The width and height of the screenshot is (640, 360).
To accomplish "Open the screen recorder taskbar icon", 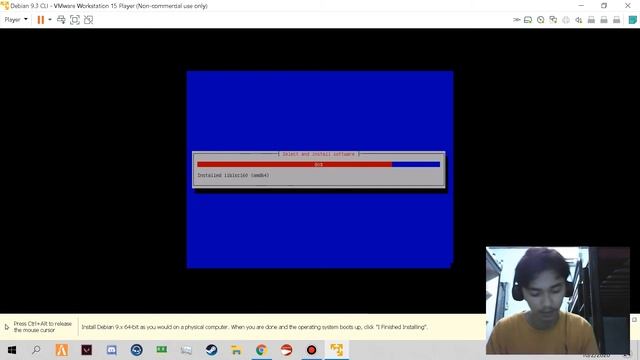I will [311, 350].
